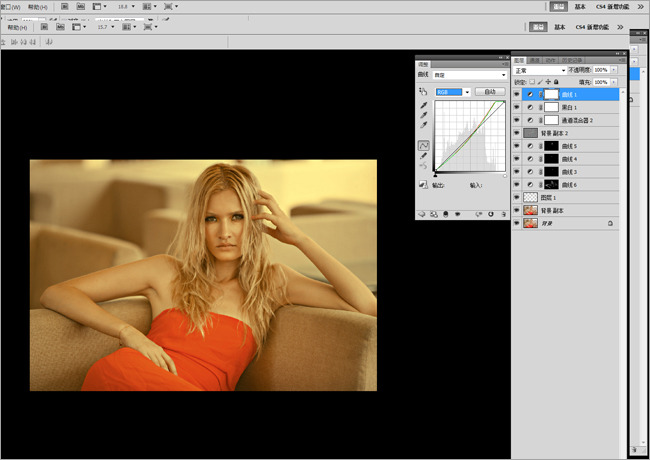
Task: Open the Layers panel flyout menu icon
Action: pos(622,60)
